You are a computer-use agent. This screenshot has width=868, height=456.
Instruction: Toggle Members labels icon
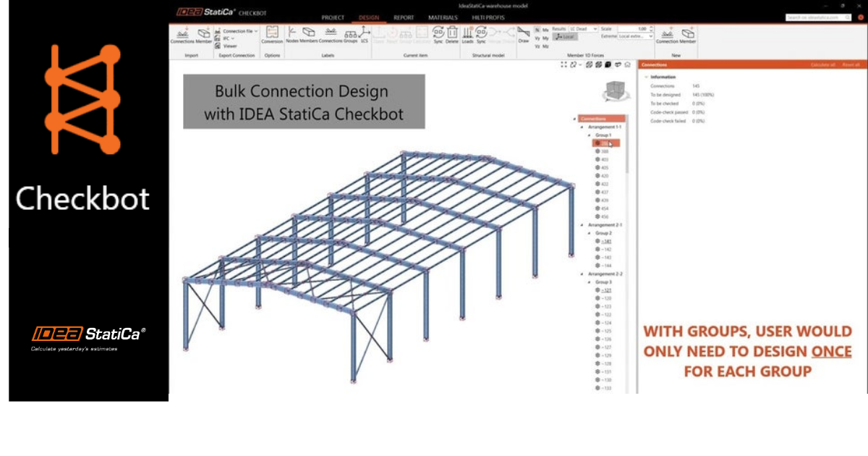[x=308, y=32]
